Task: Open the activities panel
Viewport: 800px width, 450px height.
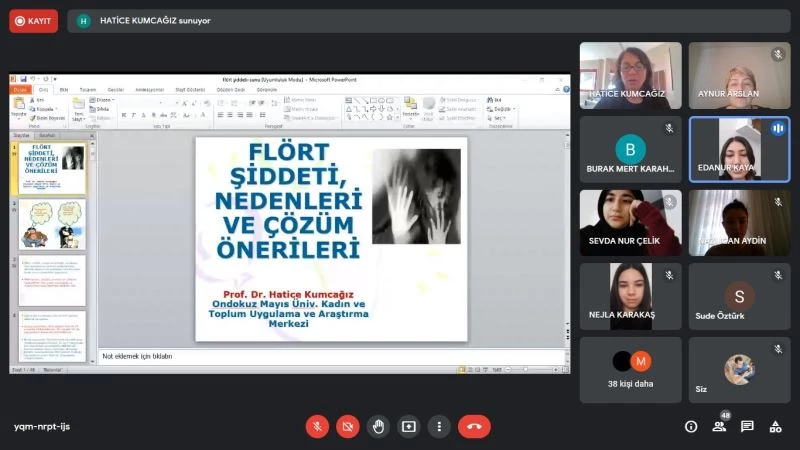Action: [775, 426]
